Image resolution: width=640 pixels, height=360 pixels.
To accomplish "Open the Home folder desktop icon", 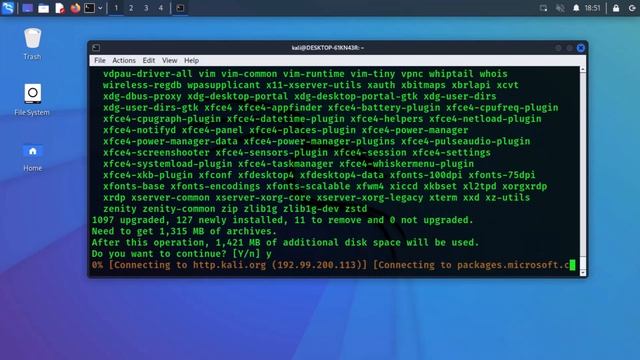I will point(32,157).
